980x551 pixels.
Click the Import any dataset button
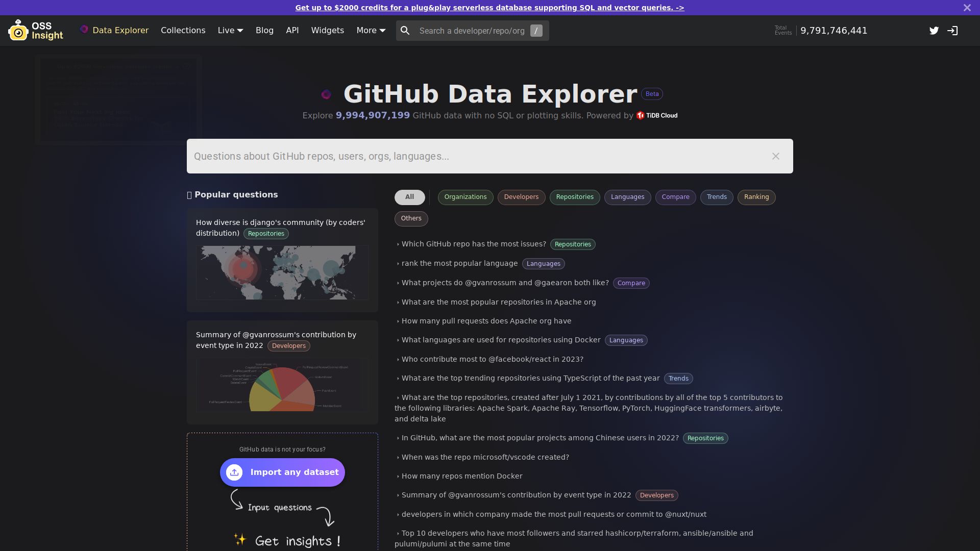282,472
